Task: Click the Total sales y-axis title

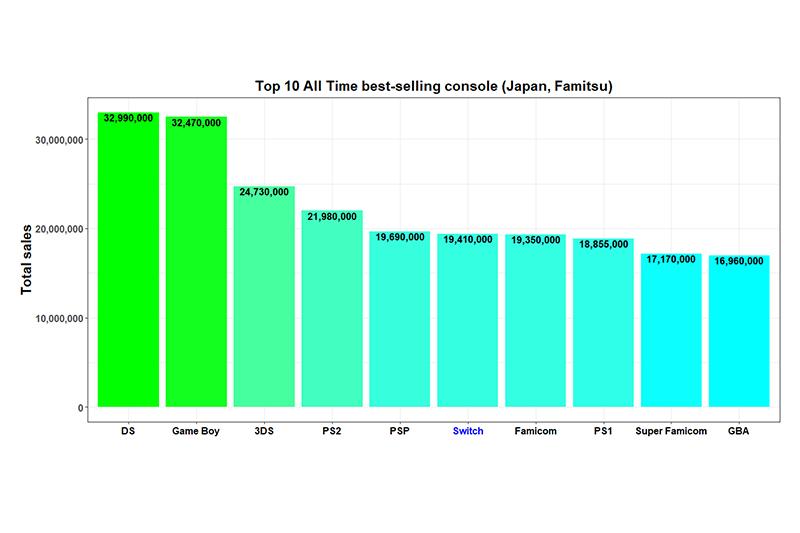Action: (27, 258)
